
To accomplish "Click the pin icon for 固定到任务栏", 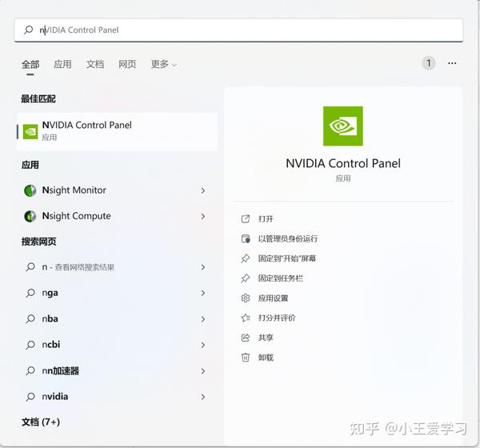I will coord(246,278).
